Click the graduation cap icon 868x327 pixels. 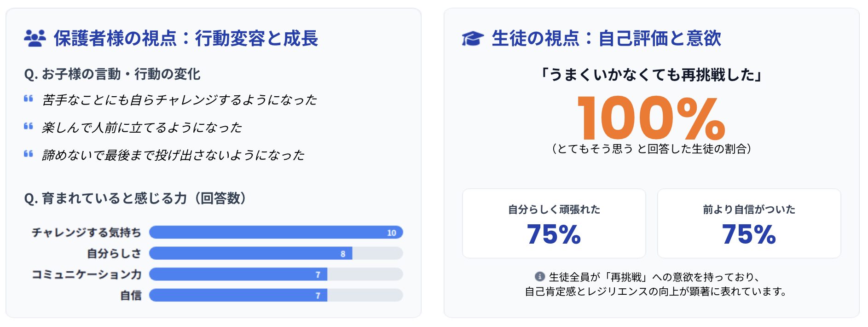click(473, 38)
